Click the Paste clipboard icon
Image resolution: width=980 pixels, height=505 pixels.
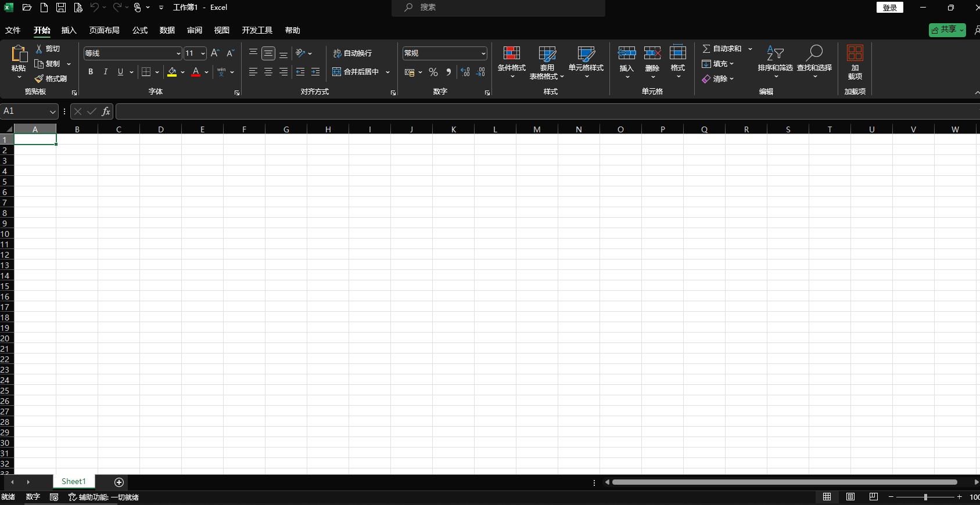pos(19,53)
